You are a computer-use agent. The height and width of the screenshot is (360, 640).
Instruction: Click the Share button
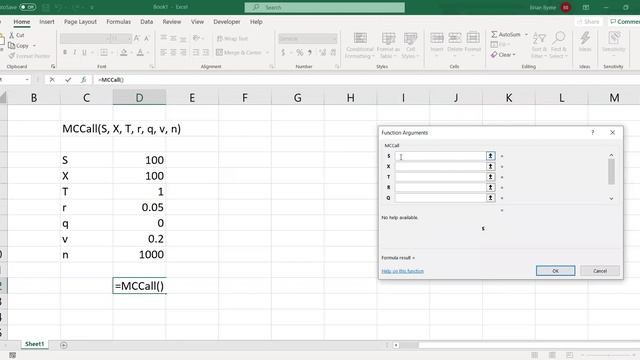(588, 22)
